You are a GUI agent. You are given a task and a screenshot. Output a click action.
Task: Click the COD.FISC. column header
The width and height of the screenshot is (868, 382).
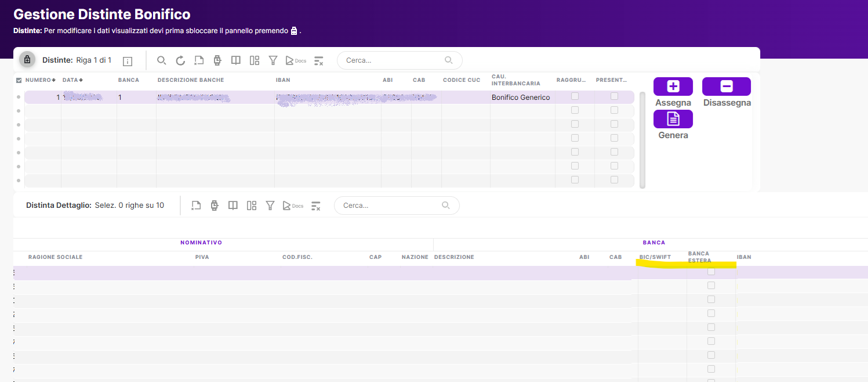click(297, 257)
